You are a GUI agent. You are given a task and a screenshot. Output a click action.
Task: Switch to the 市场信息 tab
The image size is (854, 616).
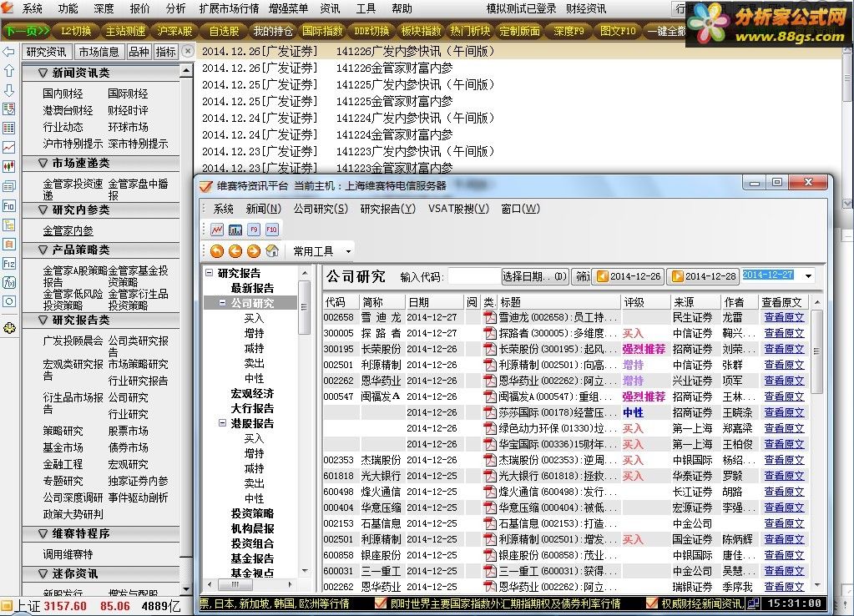tap(99, 52)
